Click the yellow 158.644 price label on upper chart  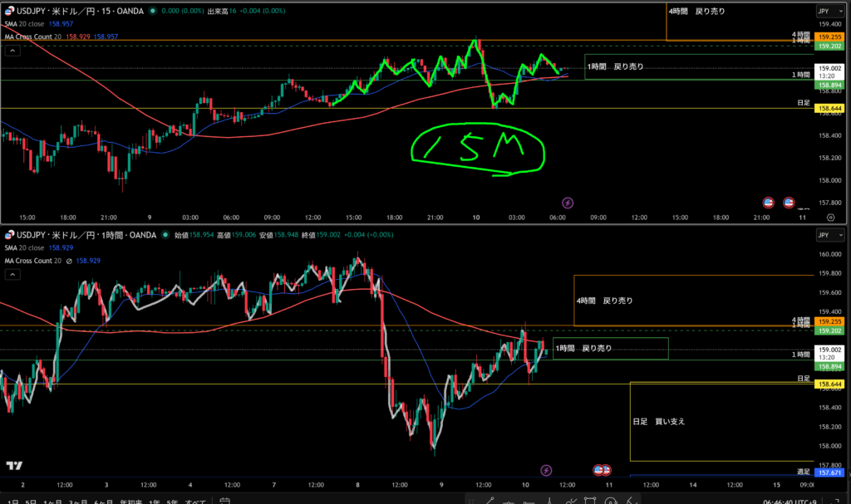(x=830, y=109)
